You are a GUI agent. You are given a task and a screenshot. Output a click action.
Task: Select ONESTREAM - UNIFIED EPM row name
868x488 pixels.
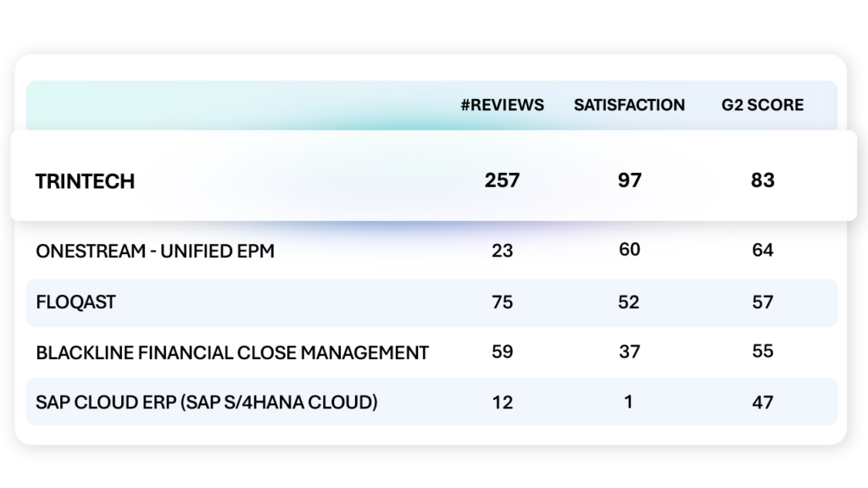click(155, 251)
